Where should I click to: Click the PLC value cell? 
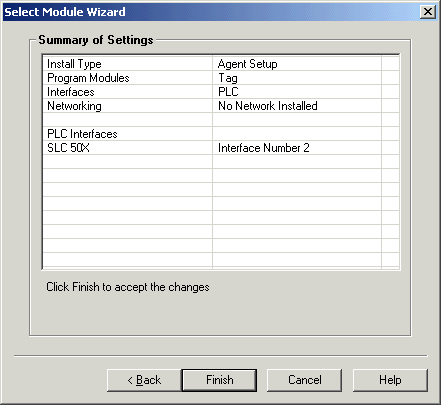click(x=297, y=92)
